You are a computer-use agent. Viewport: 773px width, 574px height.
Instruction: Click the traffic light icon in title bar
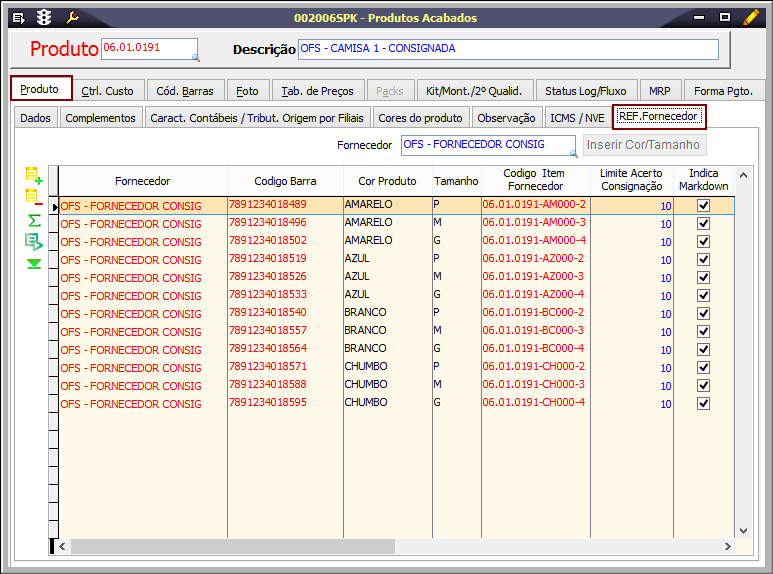point(44,18)
